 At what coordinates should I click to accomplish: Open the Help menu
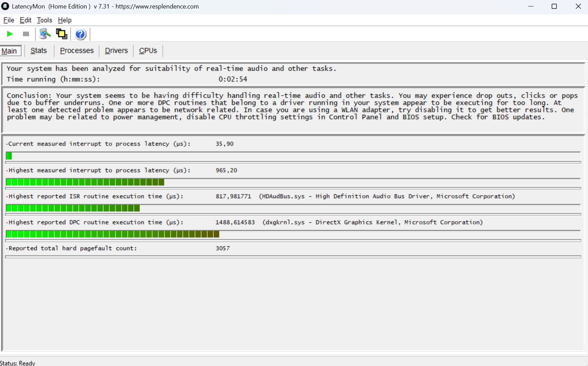click(65, 20)
